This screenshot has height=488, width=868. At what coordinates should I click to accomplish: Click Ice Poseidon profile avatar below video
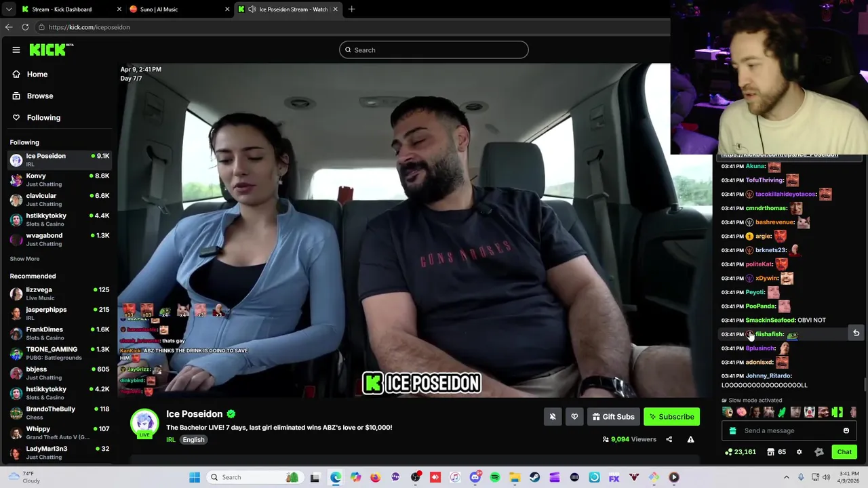(144, 423)
